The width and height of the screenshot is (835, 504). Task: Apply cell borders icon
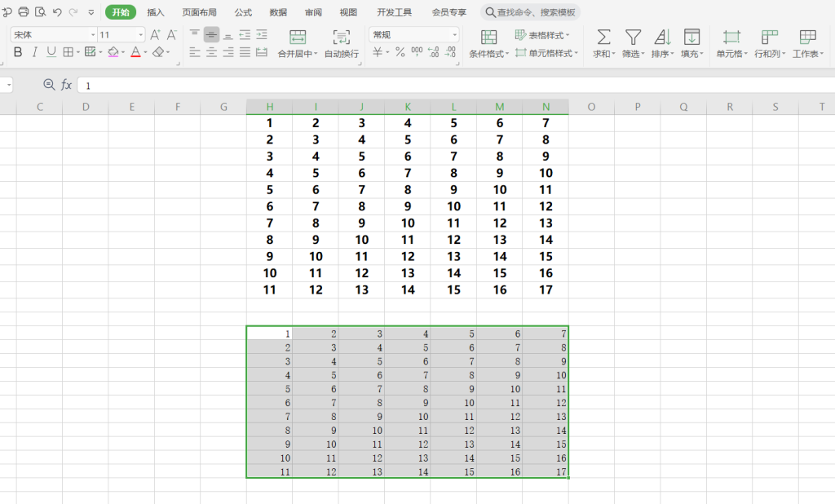point(68,51)
